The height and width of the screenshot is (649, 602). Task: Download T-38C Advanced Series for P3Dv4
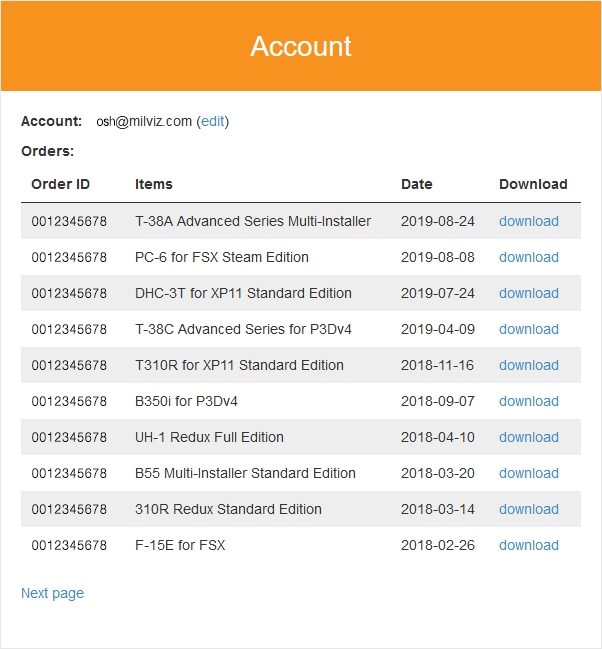coord(528,329)
